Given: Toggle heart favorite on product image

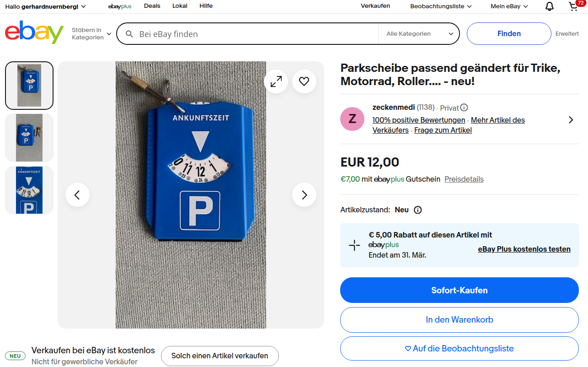Looking at the screenshot, I should pos(304,81).
